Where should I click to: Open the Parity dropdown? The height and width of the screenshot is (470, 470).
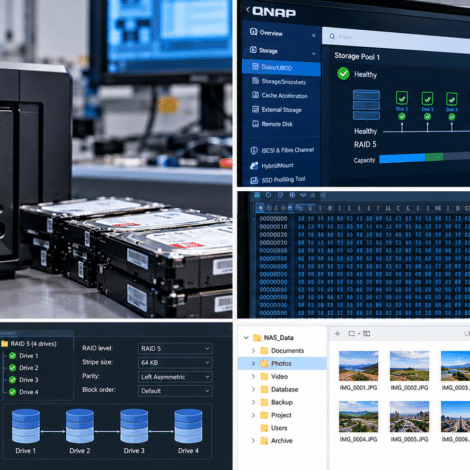click(175, 377)
